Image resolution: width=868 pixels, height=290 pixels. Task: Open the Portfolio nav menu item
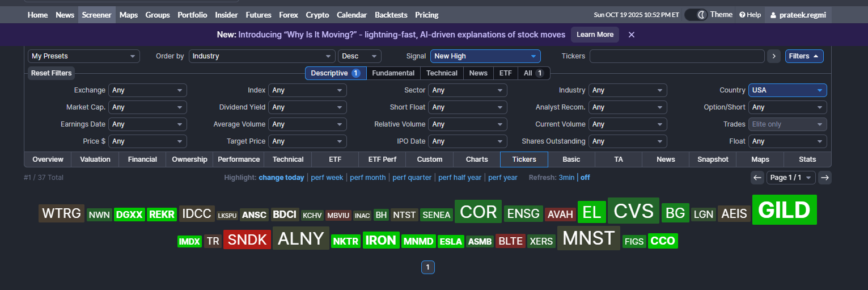tap(192, 15)
